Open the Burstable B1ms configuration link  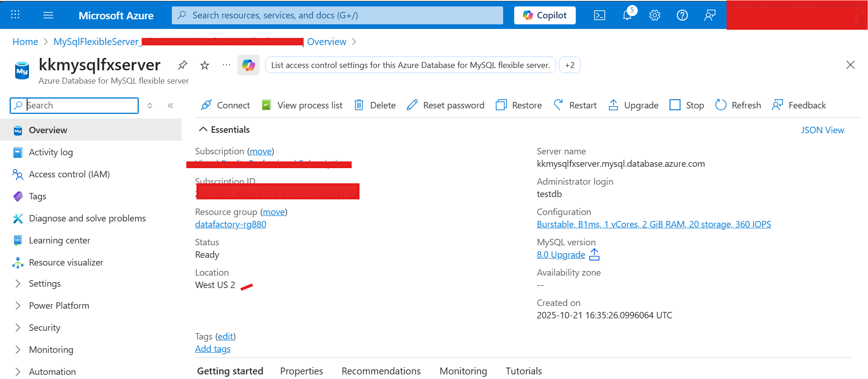(654, 224)
